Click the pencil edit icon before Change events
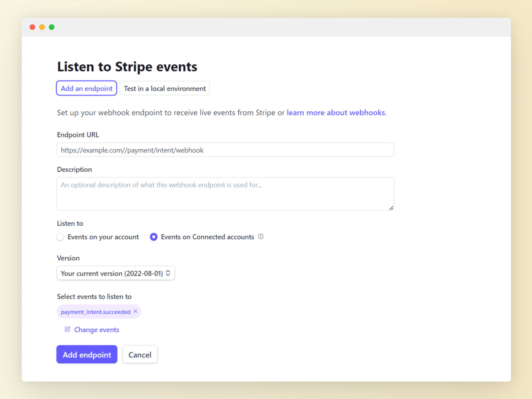The image size is (532, 399). point(67,329)
